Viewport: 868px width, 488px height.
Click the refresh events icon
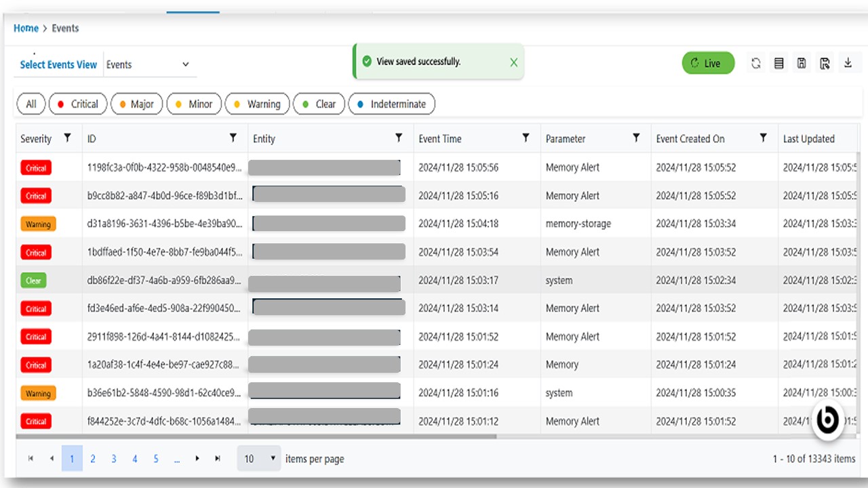tap(756, 64)
